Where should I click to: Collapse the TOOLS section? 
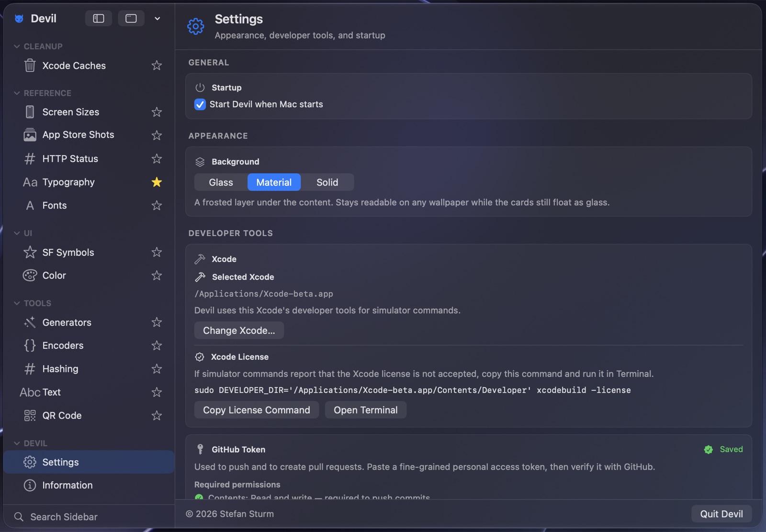(x=17, y=303)
